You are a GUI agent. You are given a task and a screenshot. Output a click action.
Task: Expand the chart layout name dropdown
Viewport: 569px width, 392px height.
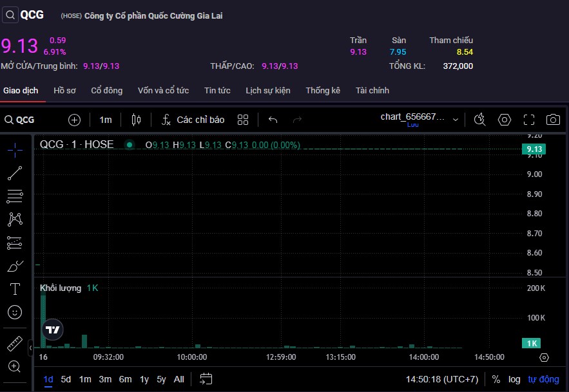(456, 120)
